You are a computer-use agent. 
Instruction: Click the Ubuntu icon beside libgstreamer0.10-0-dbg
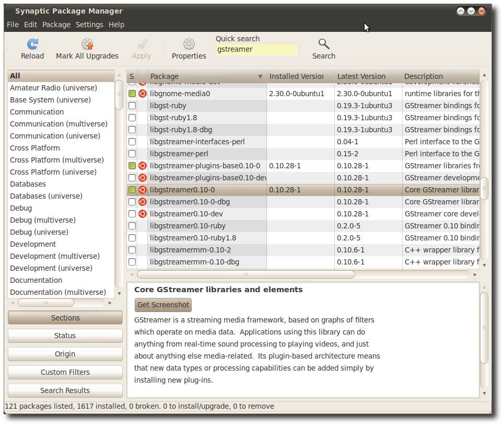coord(143,202)
